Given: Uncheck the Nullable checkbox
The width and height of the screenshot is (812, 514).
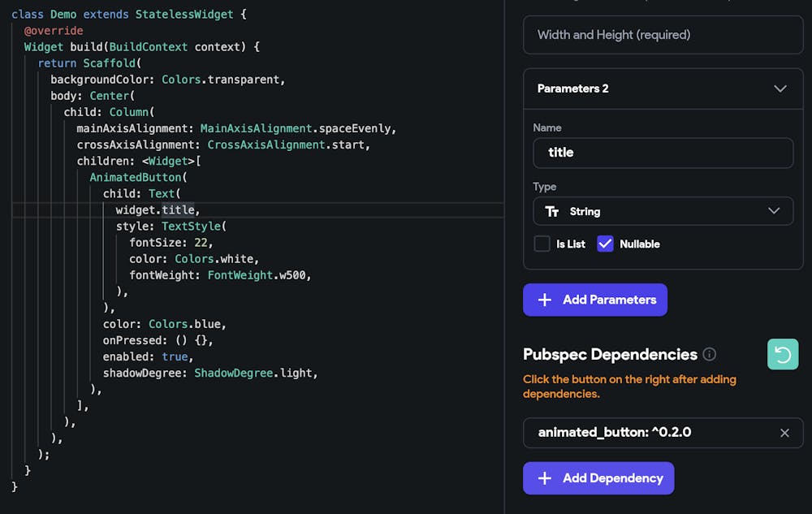Looking at the screenshot, I should click(605, 244).
